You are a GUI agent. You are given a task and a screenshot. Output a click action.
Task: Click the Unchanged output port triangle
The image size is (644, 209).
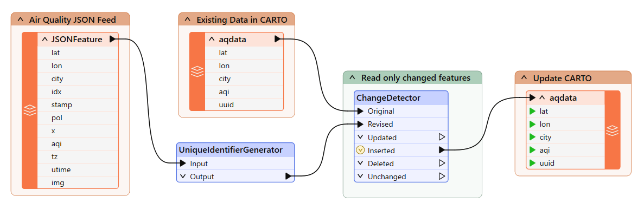pyautogui.click(x=442, y=176)
